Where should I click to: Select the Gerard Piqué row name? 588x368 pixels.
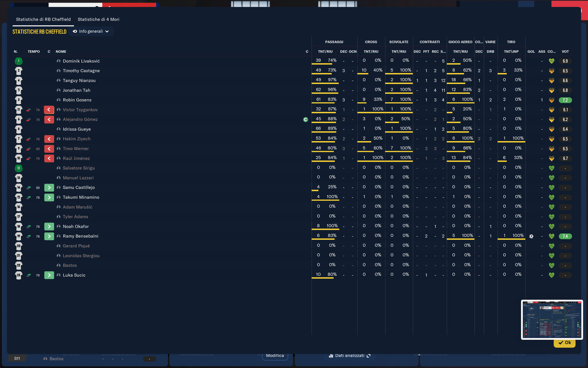click(x=76, y=246)
